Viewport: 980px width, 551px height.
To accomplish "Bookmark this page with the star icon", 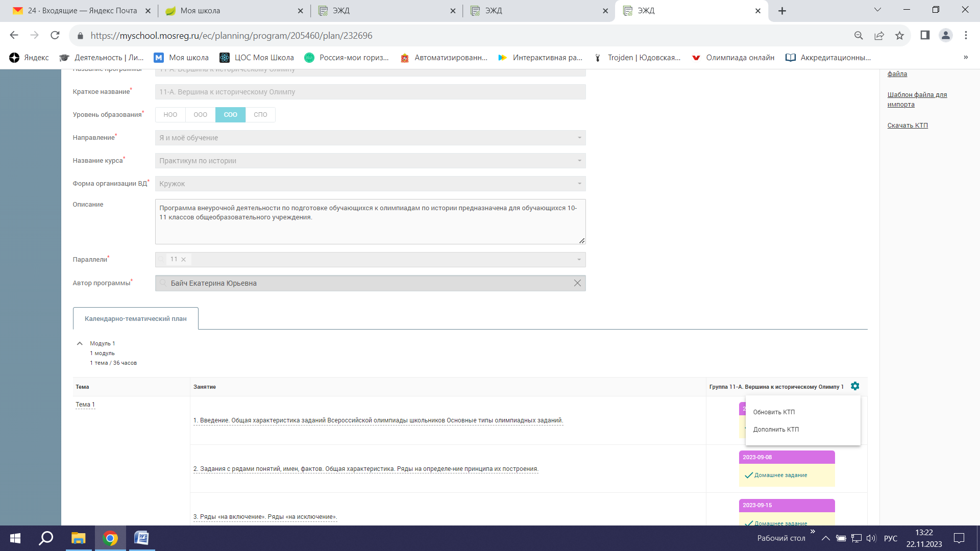I will point(899,35).
